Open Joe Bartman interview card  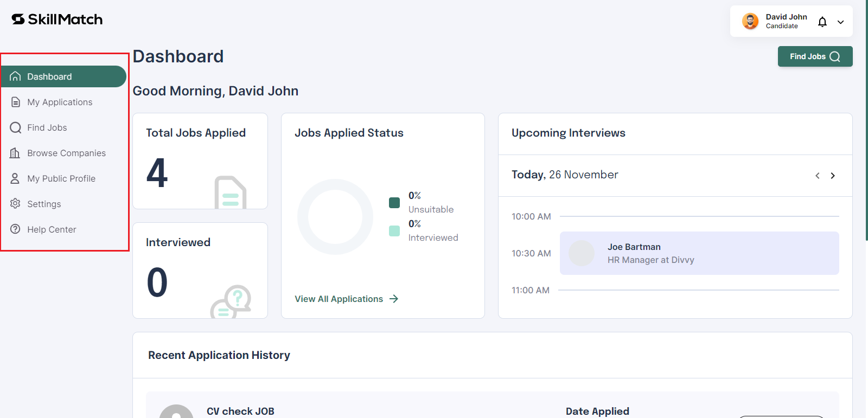[699, 253]
